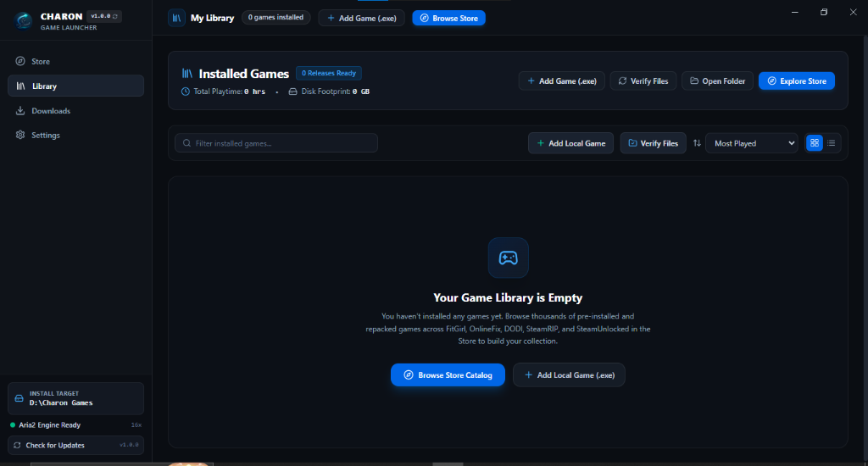Switch to grid view
The image size is (868, 466).
[x=815, y=143]
